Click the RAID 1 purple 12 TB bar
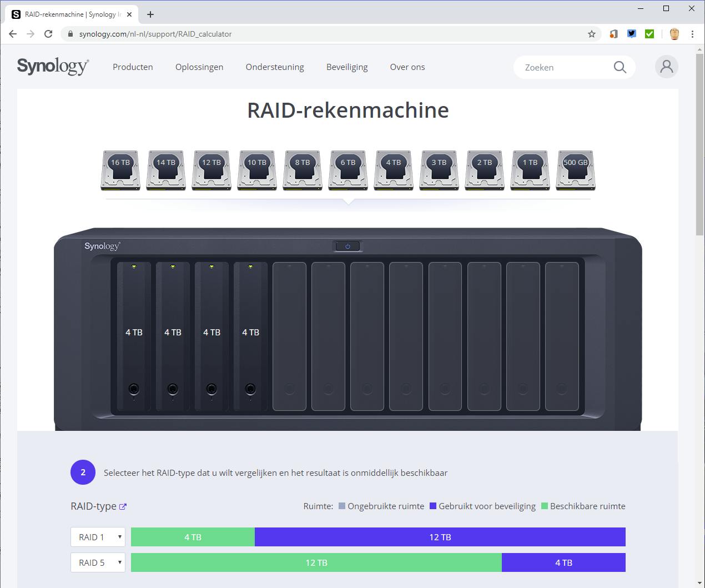This screenshot has width=705, height=588. point(440,537)
